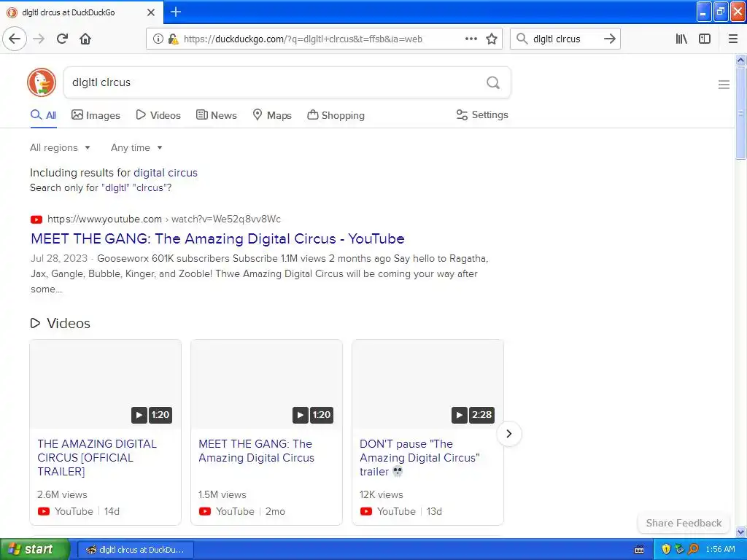Open the Firefox hamburger menu
This screenshot has width=747, height=560.
point(733,39)
